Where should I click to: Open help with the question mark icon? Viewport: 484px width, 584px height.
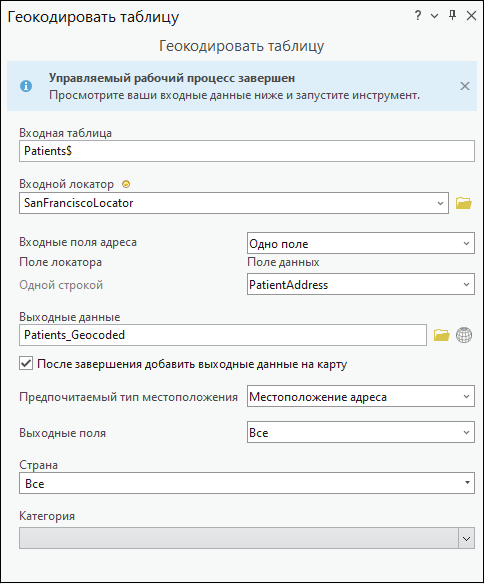click(x=418, y=16)
